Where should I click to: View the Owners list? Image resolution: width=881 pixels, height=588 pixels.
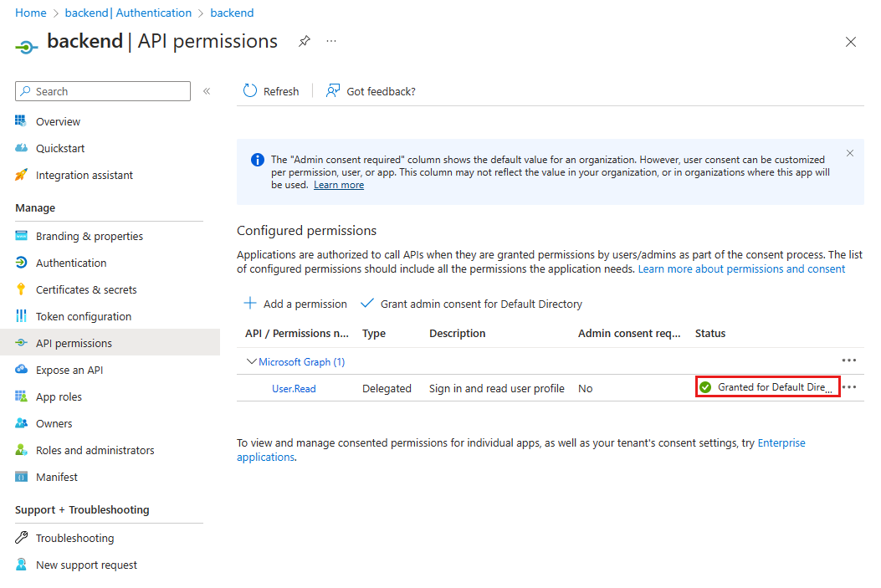click(54, 423)
